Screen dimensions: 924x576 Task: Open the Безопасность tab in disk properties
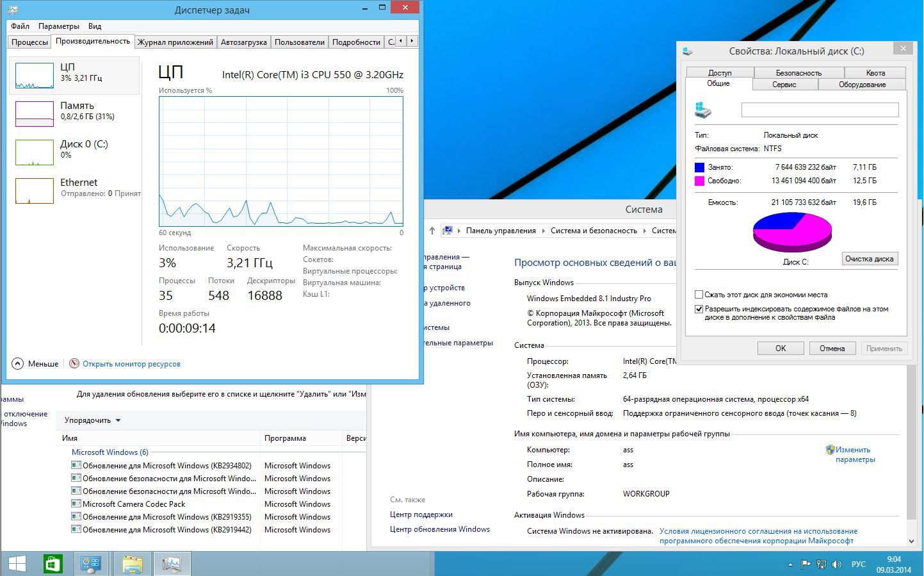798,72
